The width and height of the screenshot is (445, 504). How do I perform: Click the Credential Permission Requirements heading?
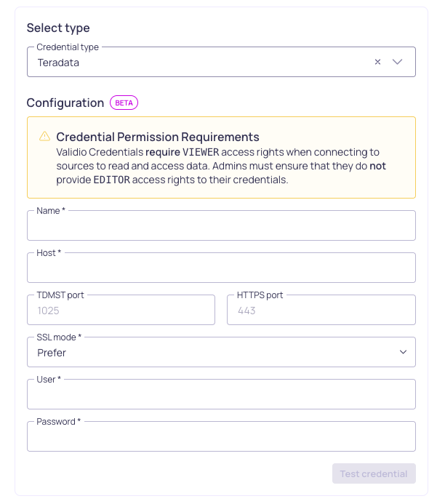click(158, 137)
